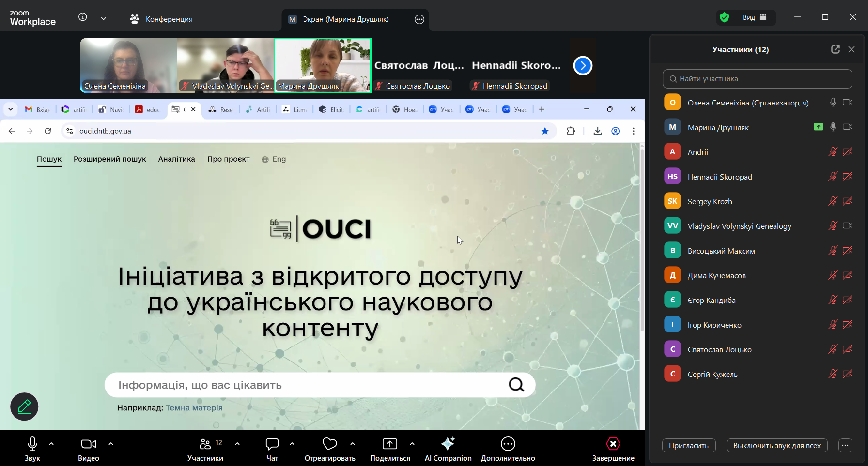Pop out the participants panel
This screenshot has height=466, width=868.
(836, 49)
